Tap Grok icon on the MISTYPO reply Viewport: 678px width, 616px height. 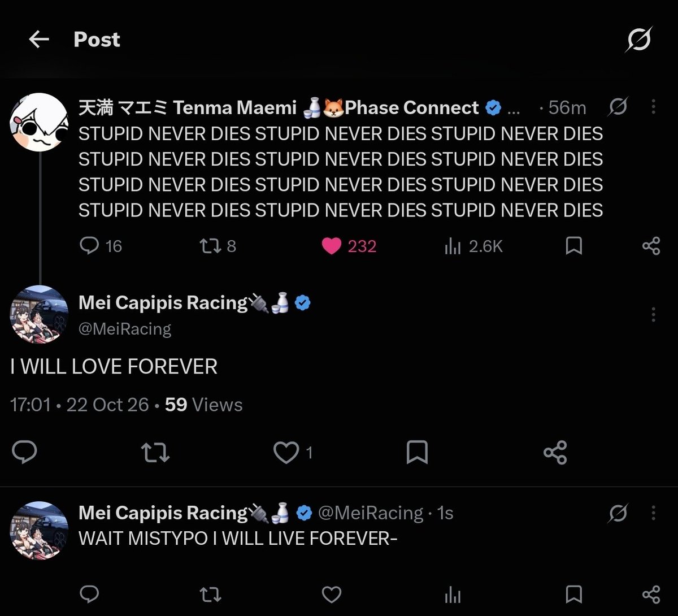point(619,513)
